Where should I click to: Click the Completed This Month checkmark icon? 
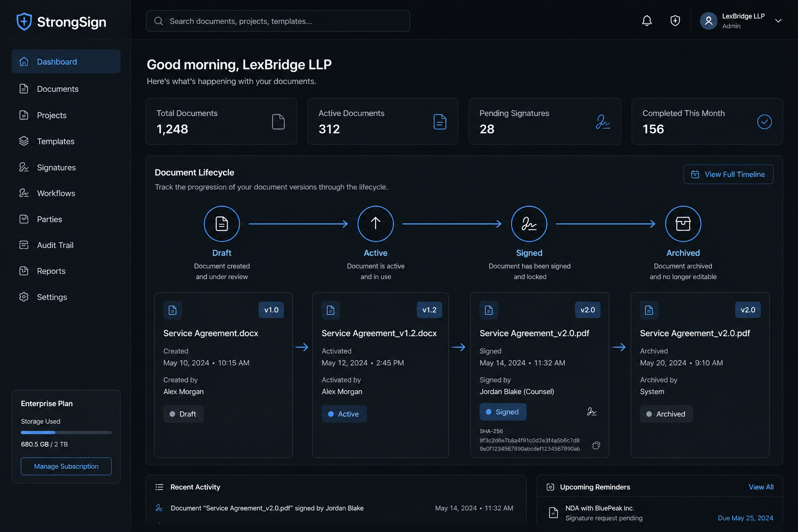click(764, 122)
